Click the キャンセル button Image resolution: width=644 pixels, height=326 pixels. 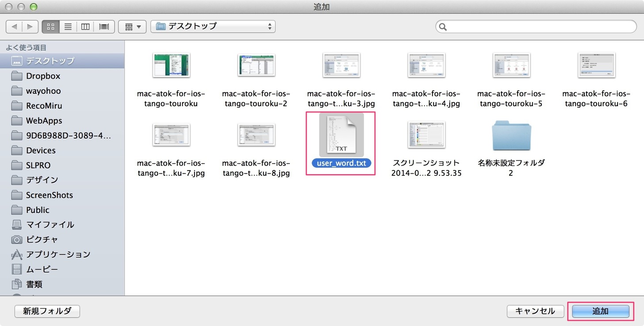[536, 311]
